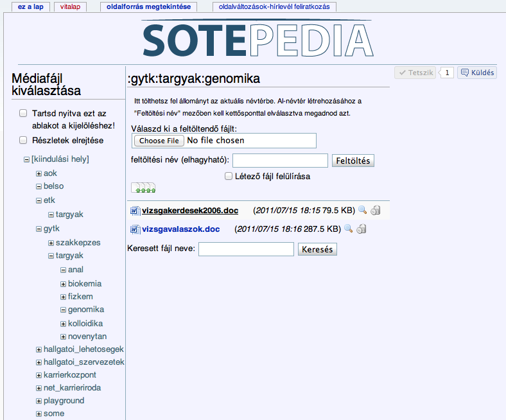Click the Keresés search button

[x=317, y=249]
